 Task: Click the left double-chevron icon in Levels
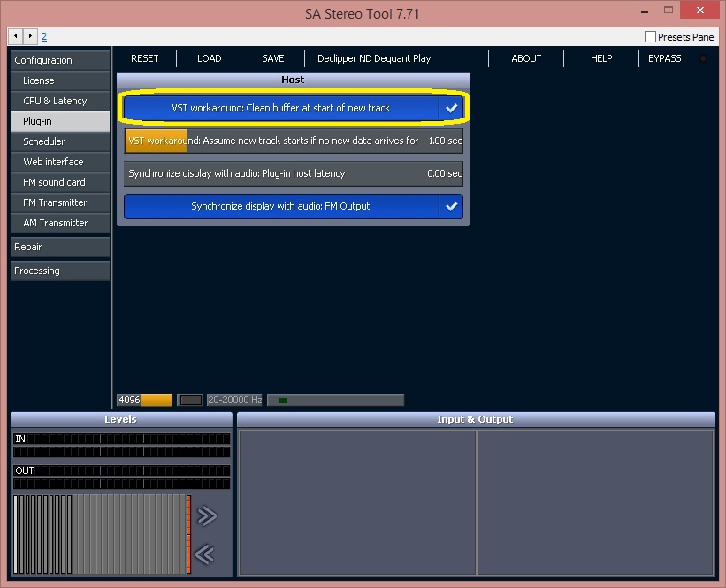[204, 554]
